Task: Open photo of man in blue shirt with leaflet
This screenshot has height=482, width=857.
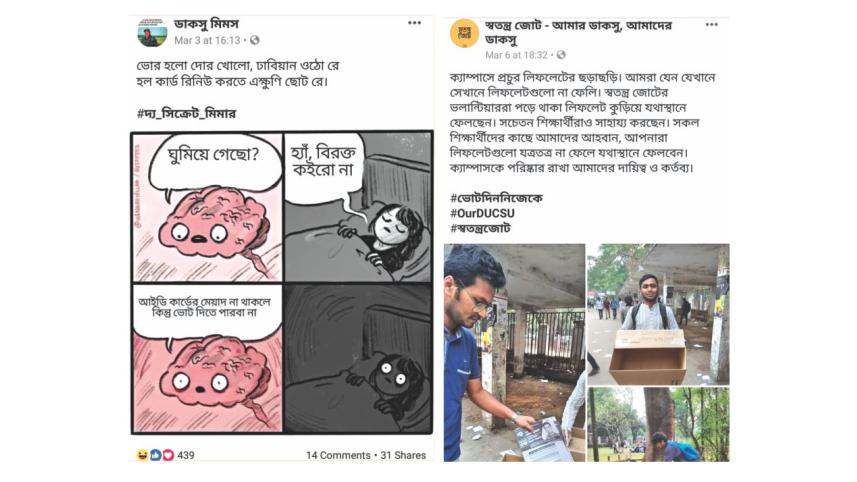Action: pyautogui.click(x=514, y=352)
